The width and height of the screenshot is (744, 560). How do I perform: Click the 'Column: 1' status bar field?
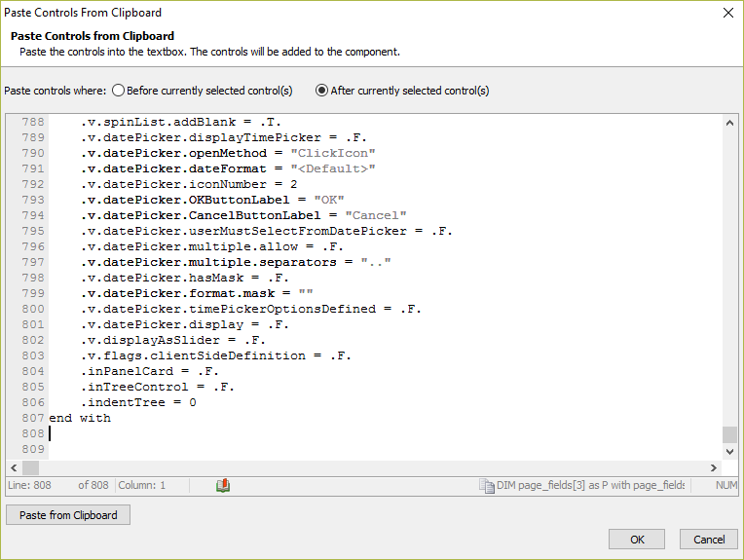[x=141, y=485]
